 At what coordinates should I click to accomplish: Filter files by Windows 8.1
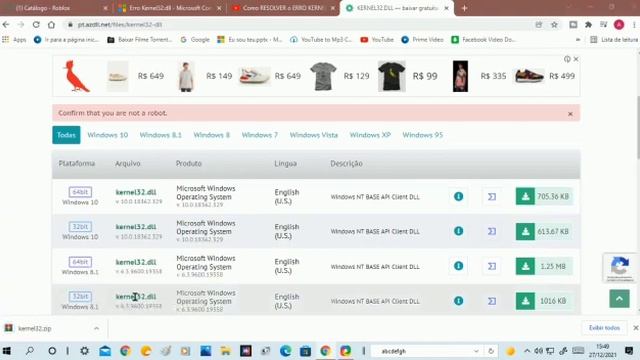(160, 135)
